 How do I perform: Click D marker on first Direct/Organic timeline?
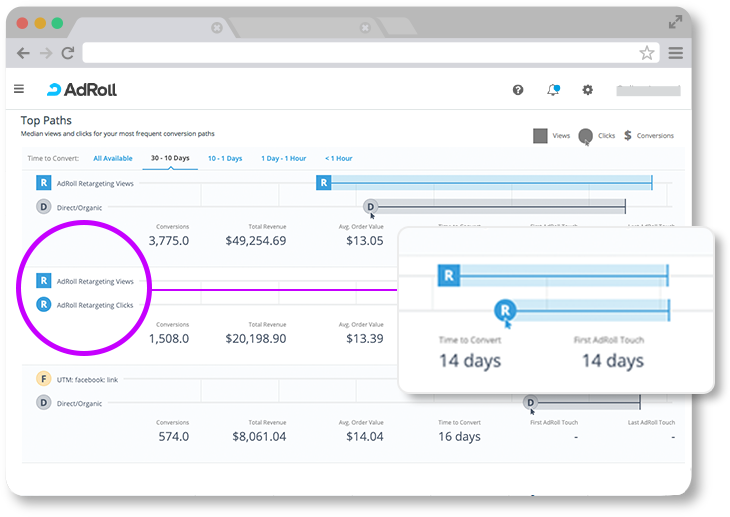[x=371, y=207]
